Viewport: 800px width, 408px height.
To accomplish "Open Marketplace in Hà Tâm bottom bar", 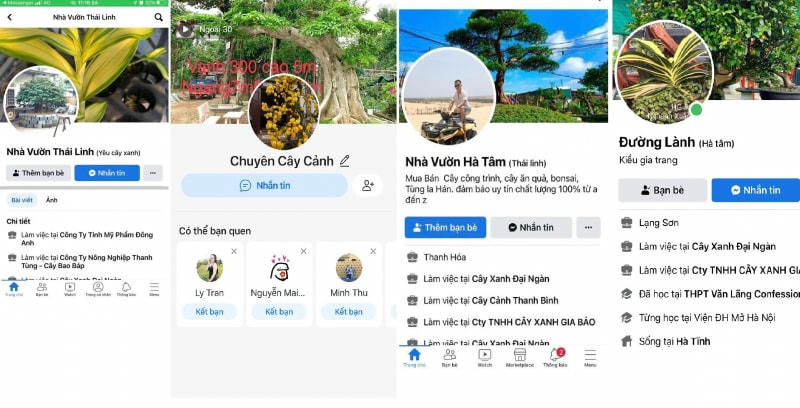I will (519, 358).
